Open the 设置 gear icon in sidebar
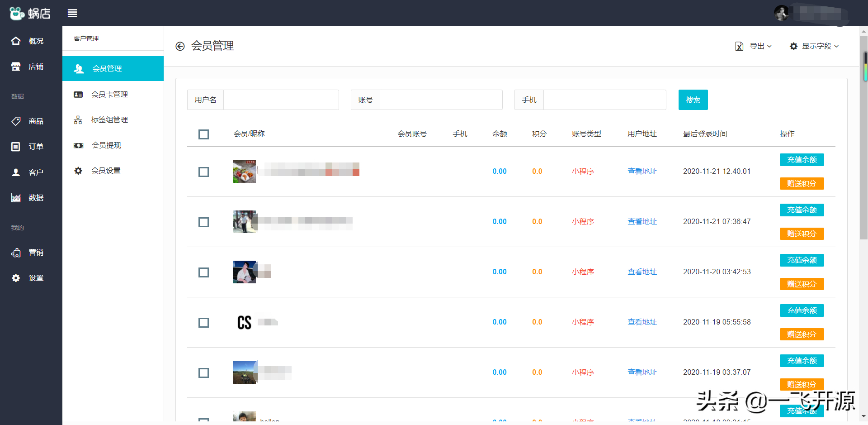The width and height of the screenshot is (868, 425). tap(16, 278)
